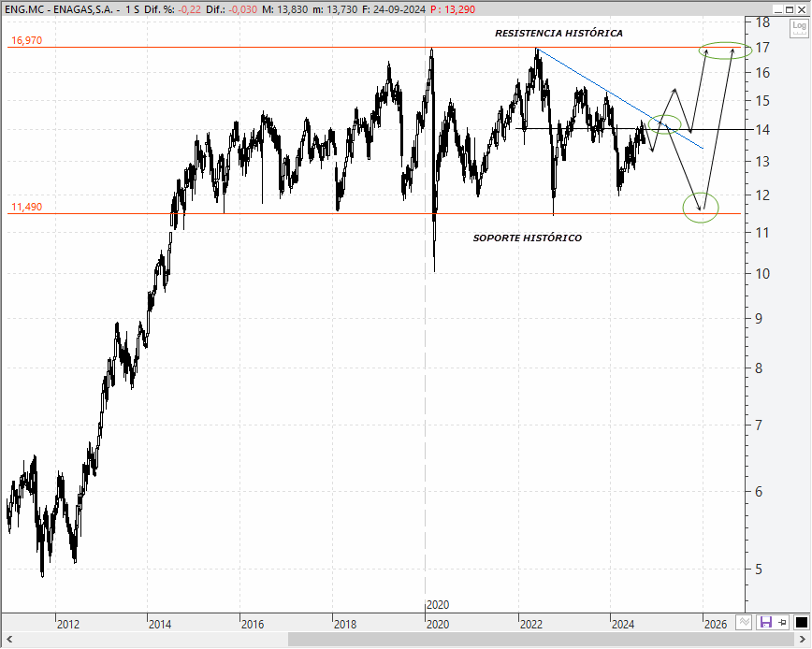Open the black color swatch
812x649 pixels.
tap(801, 623)
